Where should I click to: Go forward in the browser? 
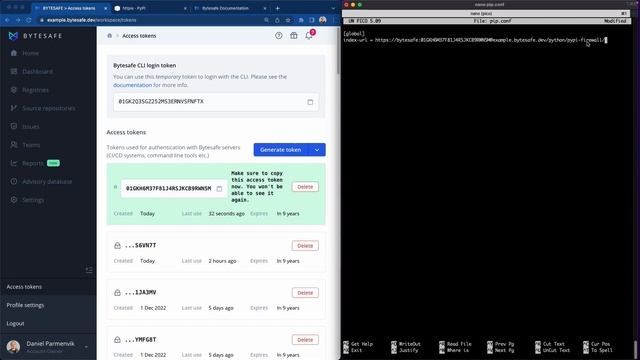[x=18, y=20]
